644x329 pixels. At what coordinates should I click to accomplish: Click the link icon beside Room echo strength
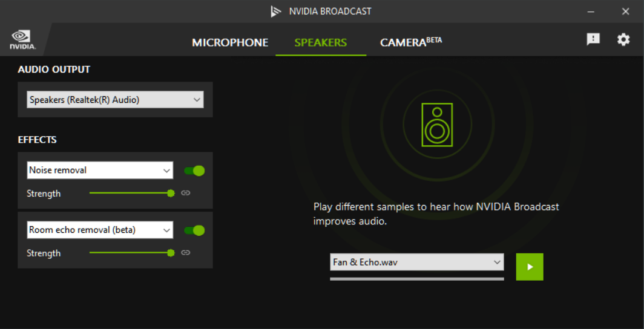(x=186, y=252)
